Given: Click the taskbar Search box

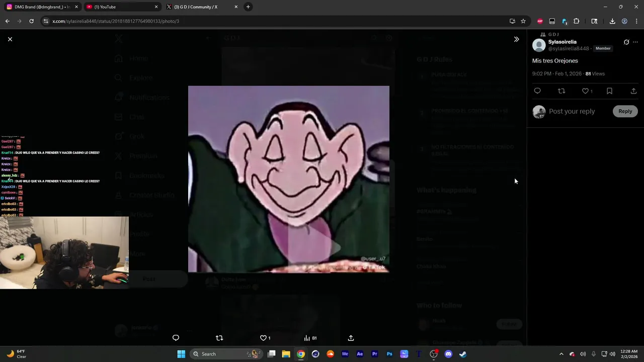Looking at the screenshot, I should point(226,354).
